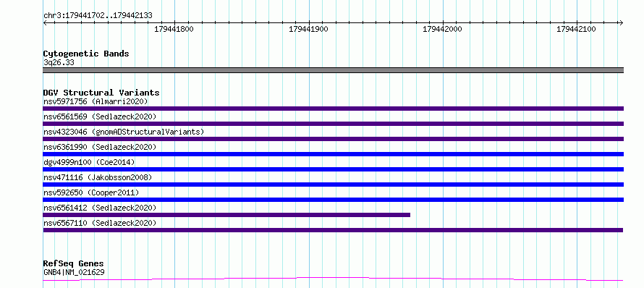Click the gray 3q26.33 cytogenetic band bar

[333, 70]
